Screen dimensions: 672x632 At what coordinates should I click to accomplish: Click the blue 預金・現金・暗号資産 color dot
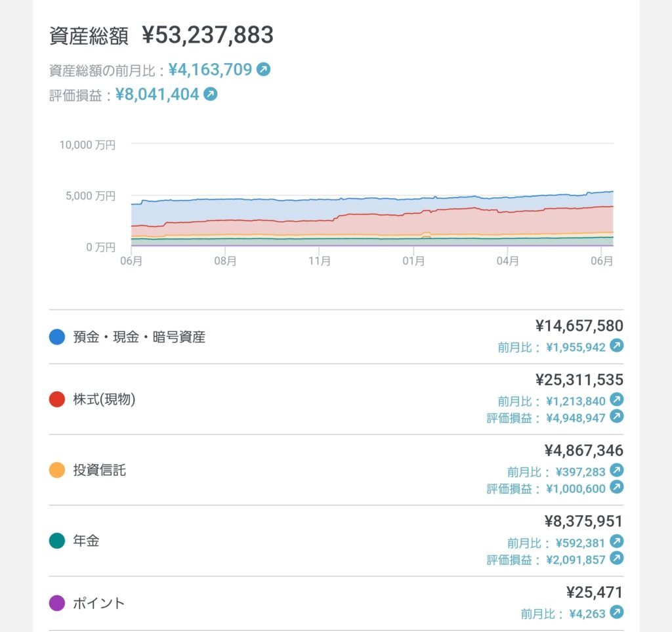tap(57, 337)
